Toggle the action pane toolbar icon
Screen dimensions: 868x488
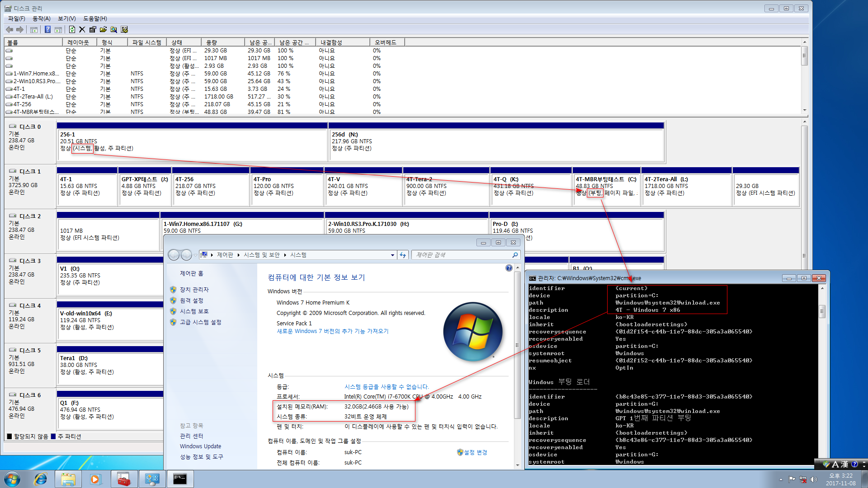click(x=58, y=29)
